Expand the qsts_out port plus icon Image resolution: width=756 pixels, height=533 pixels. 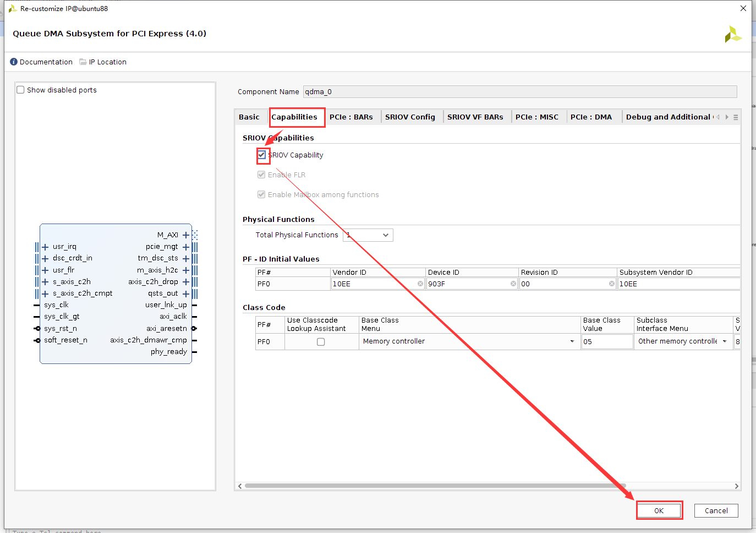coord(186,293)
